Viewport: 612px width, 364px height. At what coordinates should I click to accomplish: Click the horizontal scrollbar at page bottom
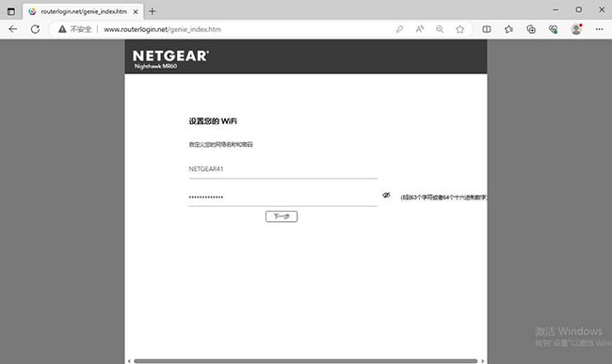[x=306, y=361]
